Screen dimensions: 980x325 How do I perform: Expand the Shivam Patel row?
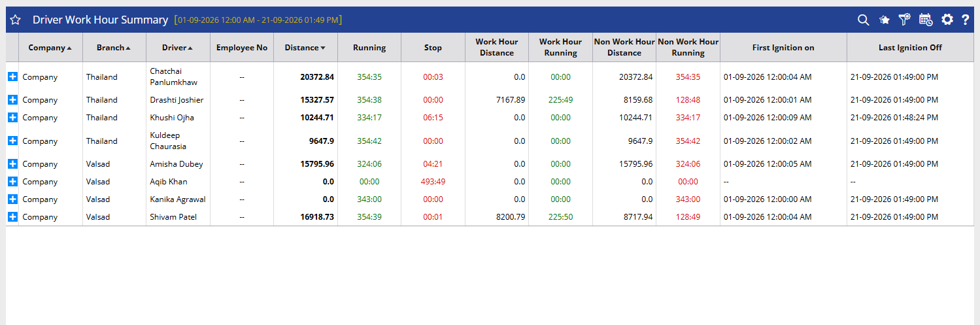click(12, 216)
